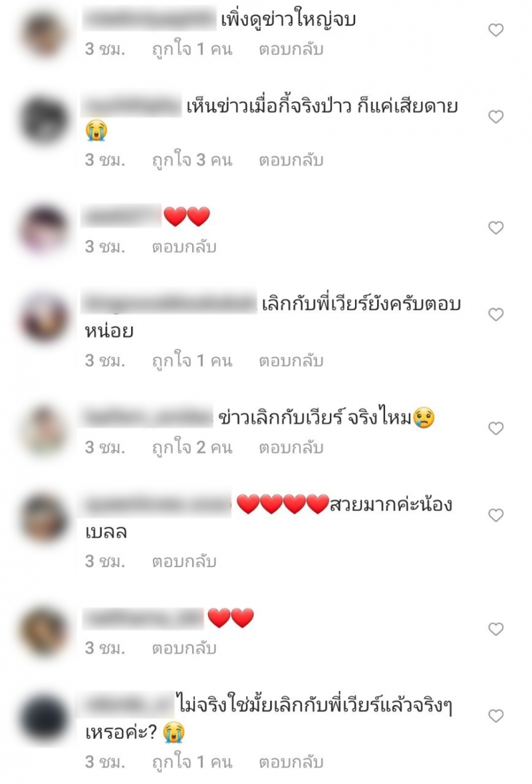Like the second two-red-hearts comment
Image resolution: width=532 pixels, height=784 pixels.
[495, 629]
